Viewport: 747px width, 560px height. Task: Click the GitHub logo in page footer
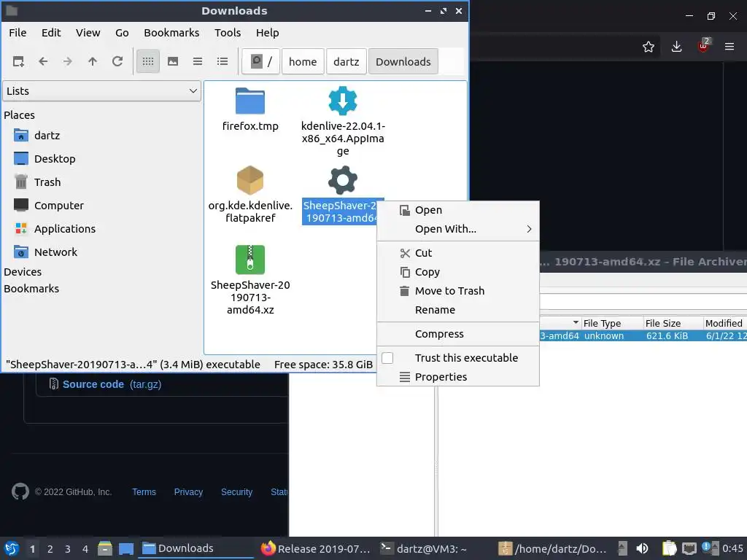pos(20,491)
